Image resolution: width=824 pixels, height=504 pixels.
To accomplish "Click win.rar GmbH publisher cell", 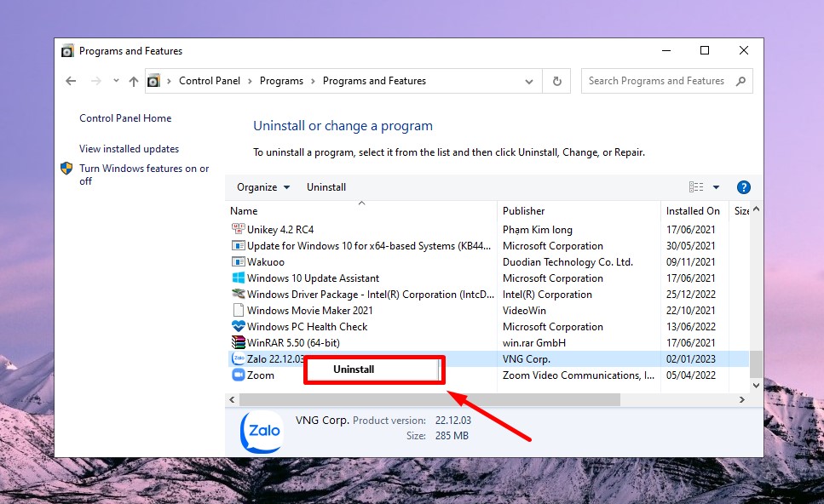I will click(534, 343).
